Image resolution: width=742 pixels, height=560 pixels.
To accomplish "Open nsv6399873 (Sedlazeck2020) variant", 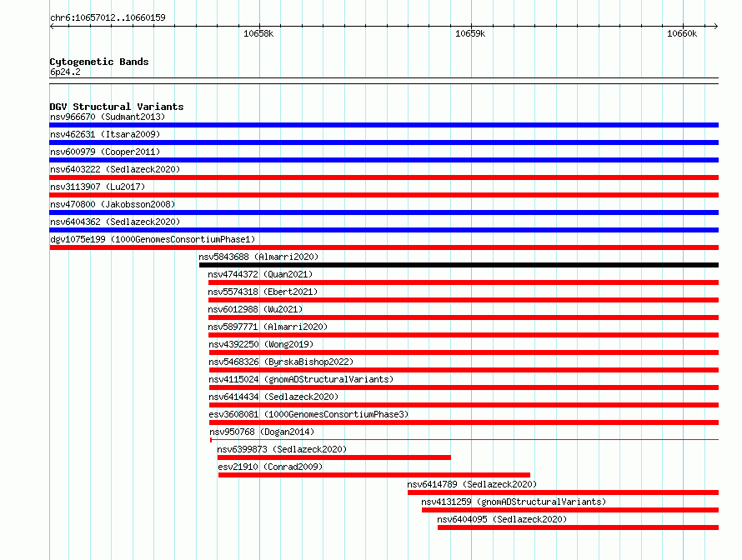I will coord(282,449).
